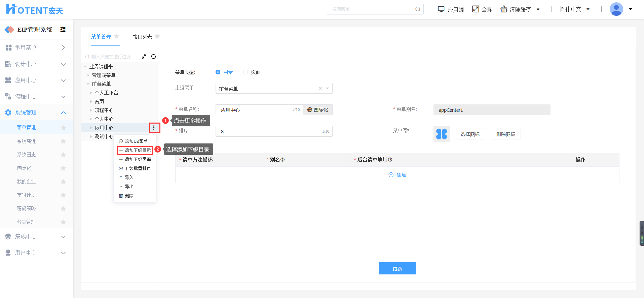The width and height of the screenshot is (644, 298).
Task: Choose 导入 from the context menu
Action: (126, 177)
